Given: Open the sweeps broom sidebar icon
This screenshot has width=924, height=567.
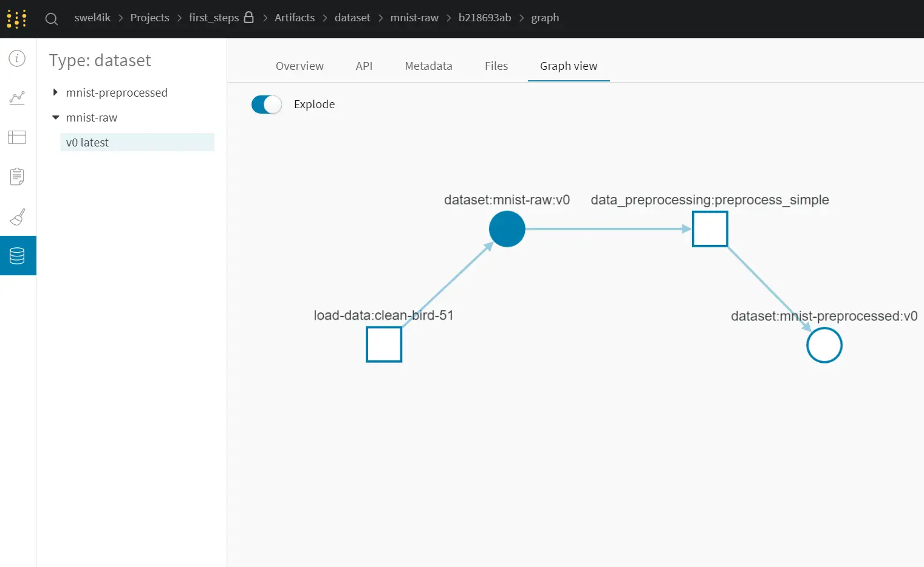Looking at the screenshot, I should tap(17, 217).
